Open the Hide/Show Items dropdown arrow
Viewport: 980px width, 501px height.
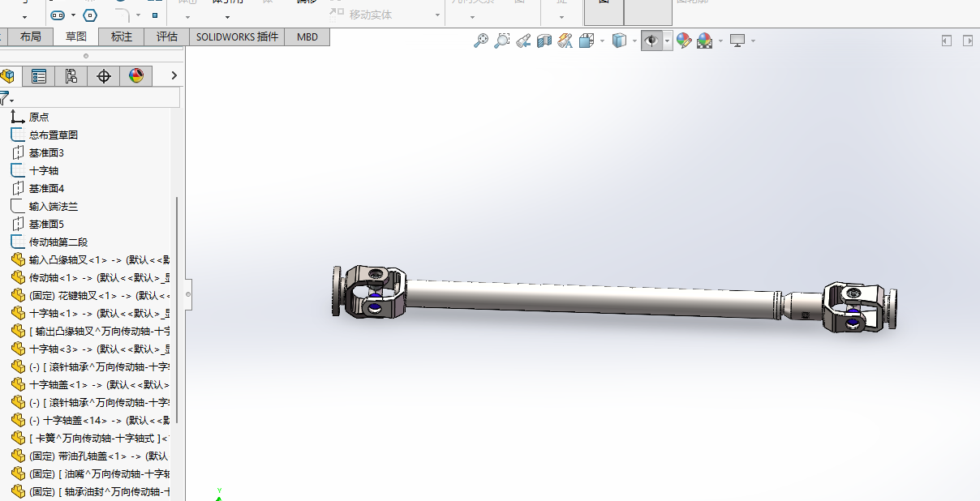668,41
